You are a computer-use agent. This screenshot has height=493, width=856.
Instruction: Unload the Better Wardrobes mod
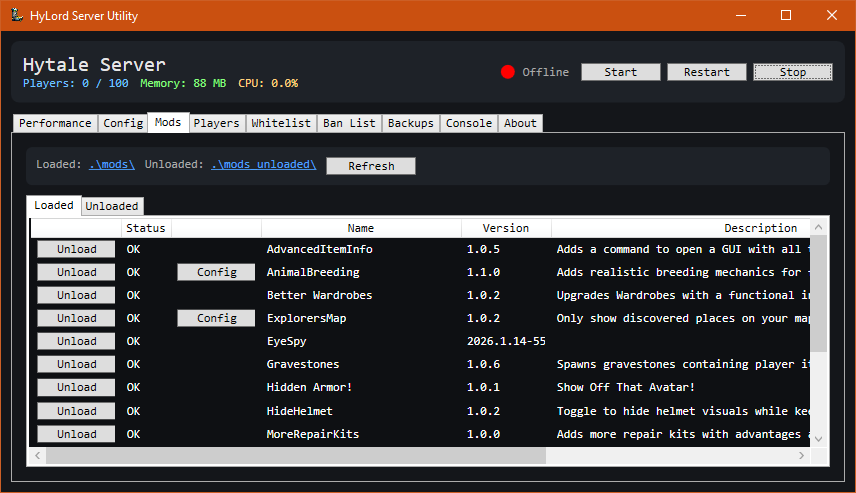76,295
